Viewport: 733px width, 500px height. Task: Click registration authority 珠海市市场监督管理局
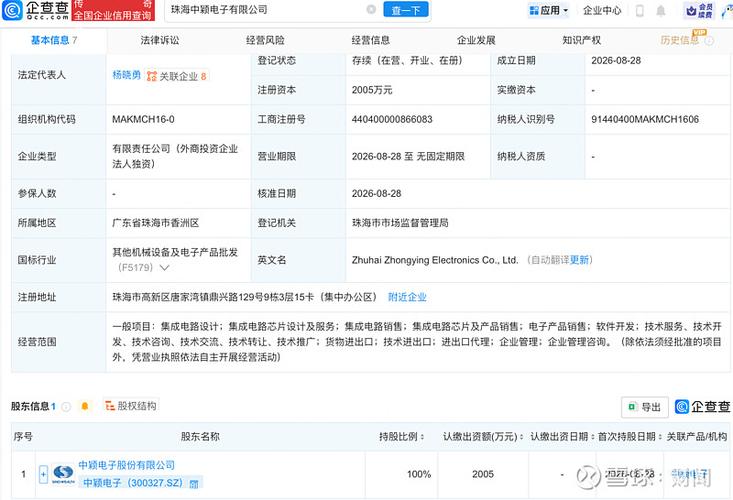pos(400,223)
